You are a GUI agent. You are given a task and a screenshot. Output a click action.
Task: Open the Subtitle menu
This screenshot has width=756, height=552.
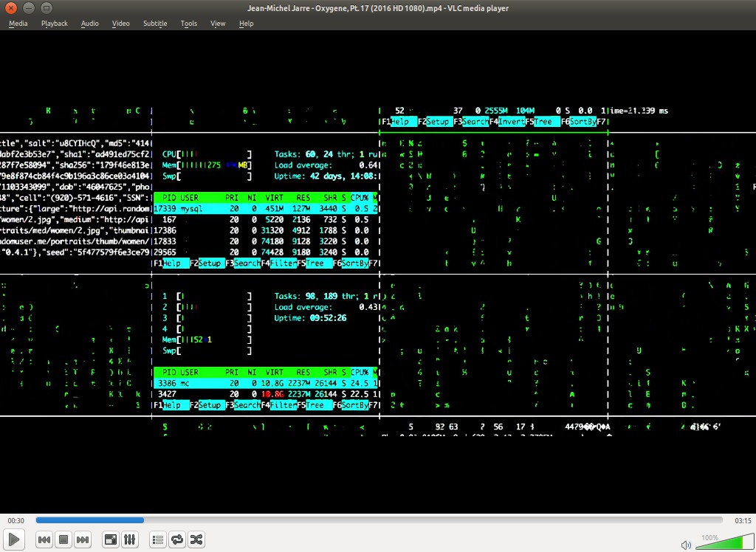(155, 23)
